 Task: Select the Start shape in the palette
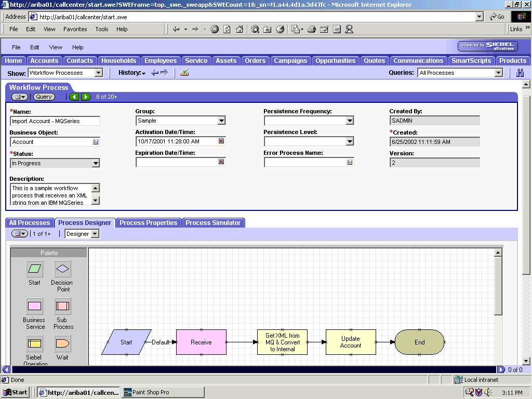click(x=34, y=269)
